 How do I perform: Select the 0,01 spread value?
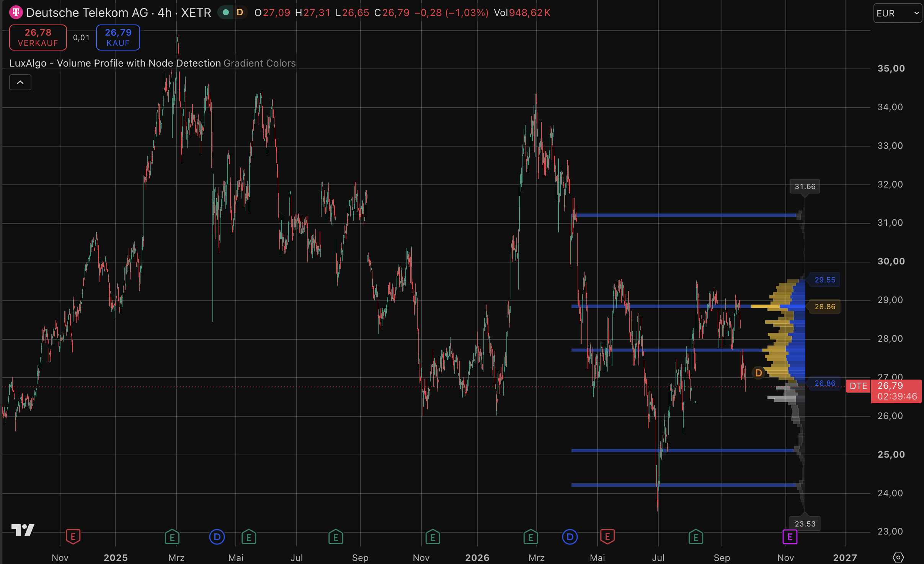coord(81,37)
